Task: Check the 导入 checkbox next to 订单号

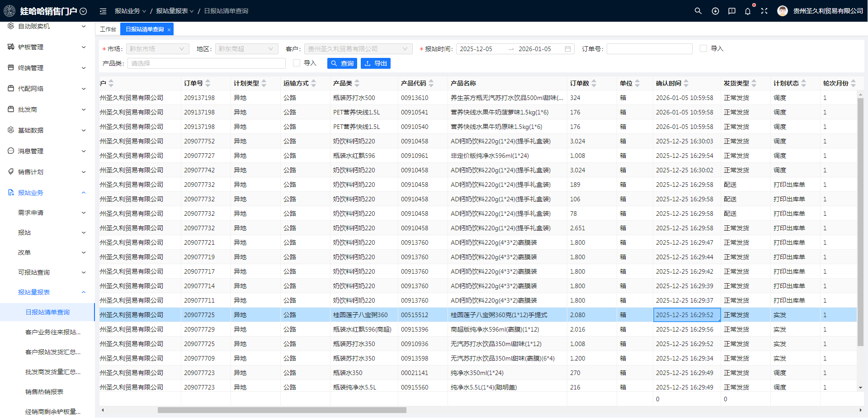Action: 703,48
